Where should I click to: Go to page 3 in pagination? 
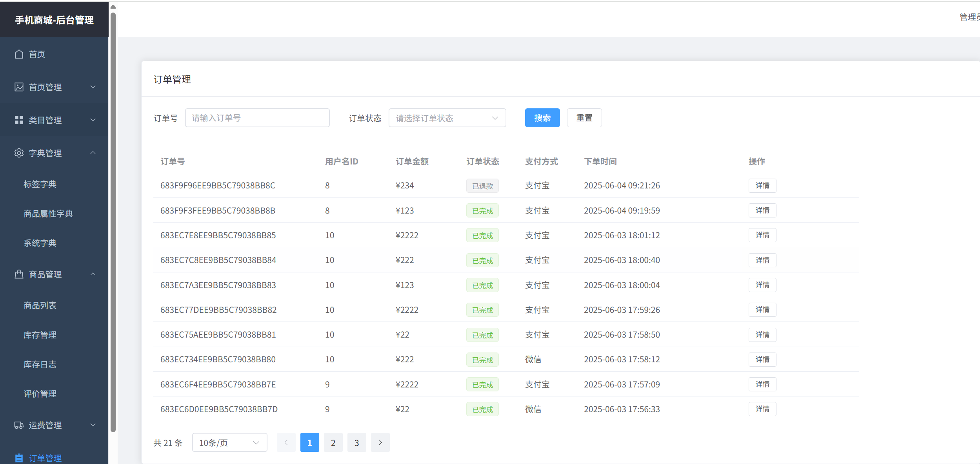pos(356,442)
